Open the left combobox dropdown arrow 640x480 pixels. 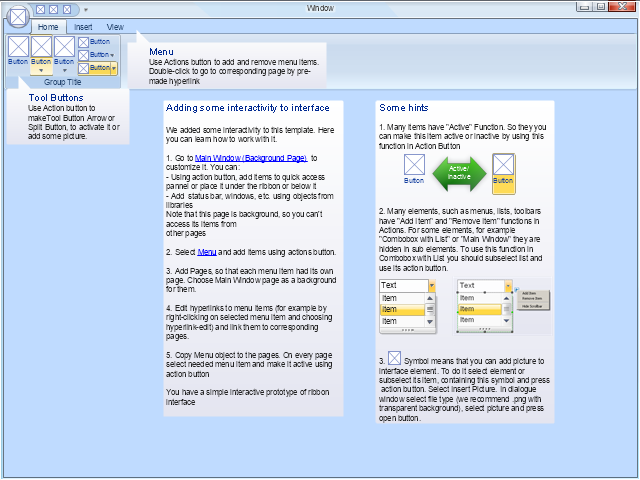click(x=431, y=286)
